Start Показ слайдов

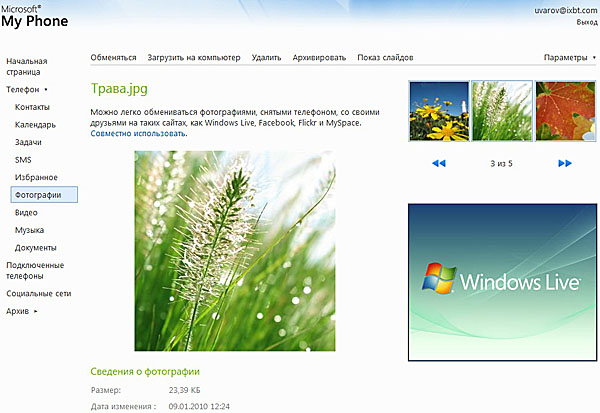point(385,57)
